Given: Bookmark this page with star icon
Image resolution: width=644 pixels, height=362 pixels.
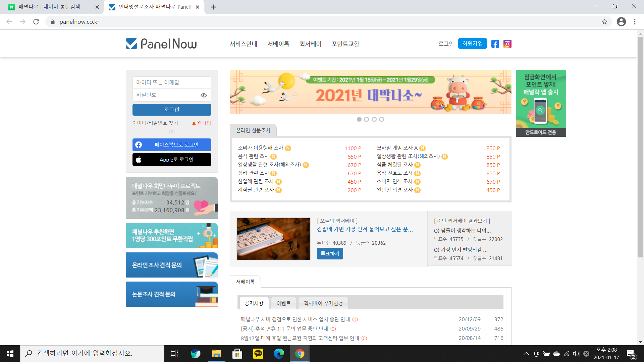Looking at the screenshot, I should [x=604, y=22].
